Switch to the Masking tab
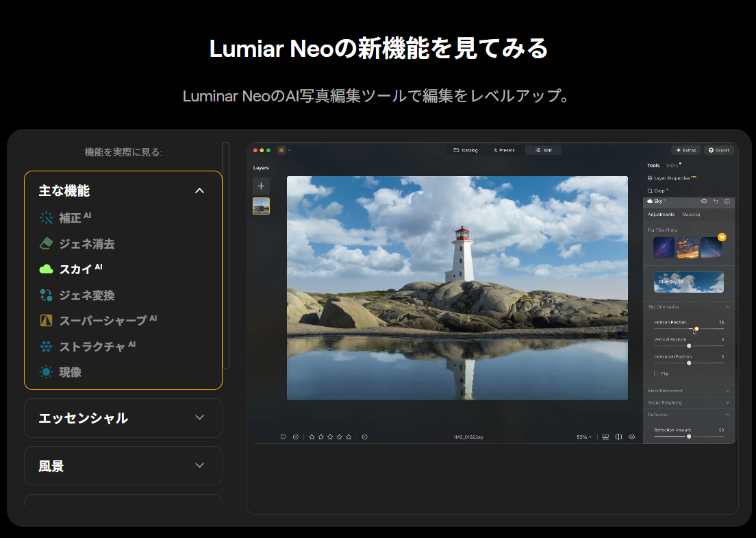 tap(691, 215)
